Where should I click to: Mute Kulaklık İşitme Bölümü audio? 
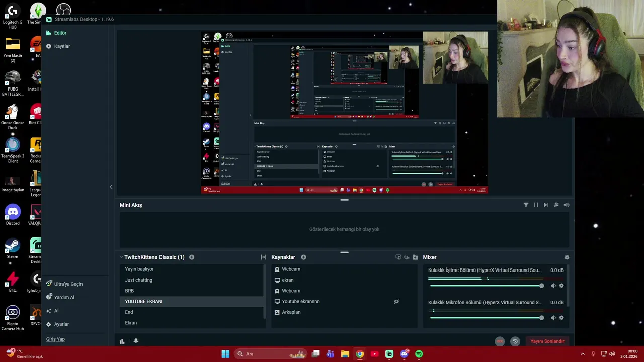553,286
